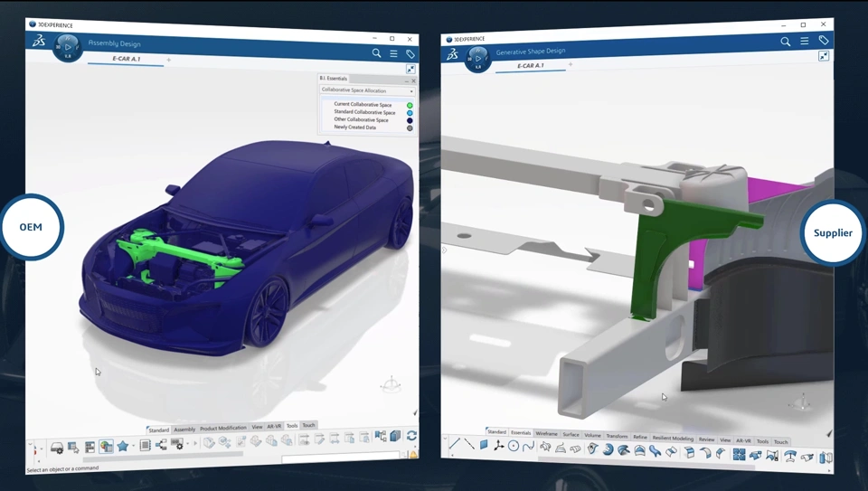Image resolution: width=868 pixels, height=491 pixels.
Task: Select the spline curve tool in Shape Design
Action: (x=528, y=446)
